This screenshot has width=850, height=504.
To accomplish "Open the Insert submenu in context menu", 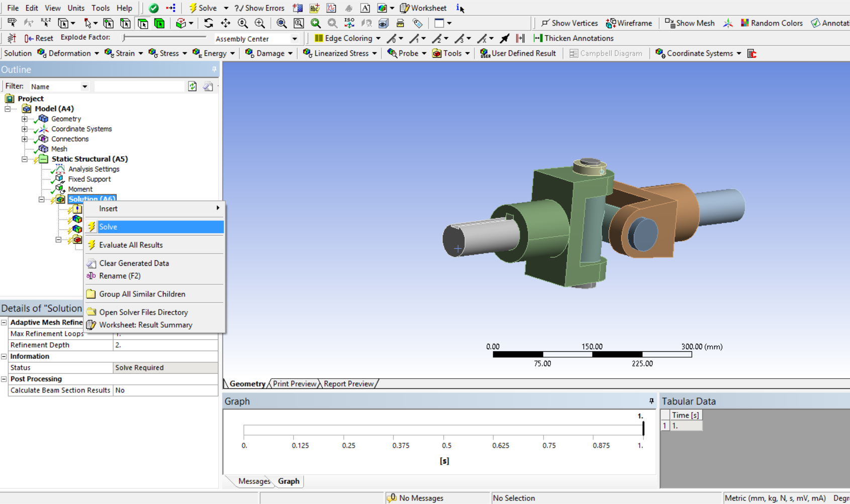I will 154,209.
